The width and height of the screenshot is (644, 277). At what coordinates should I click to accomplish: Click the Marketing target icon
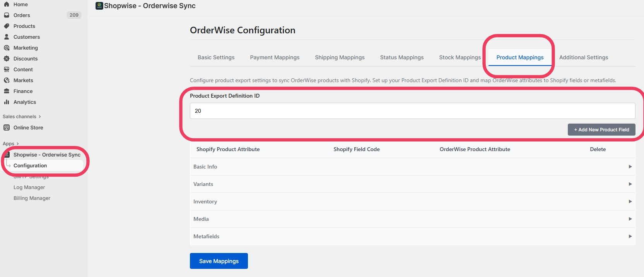coord(7,48)
